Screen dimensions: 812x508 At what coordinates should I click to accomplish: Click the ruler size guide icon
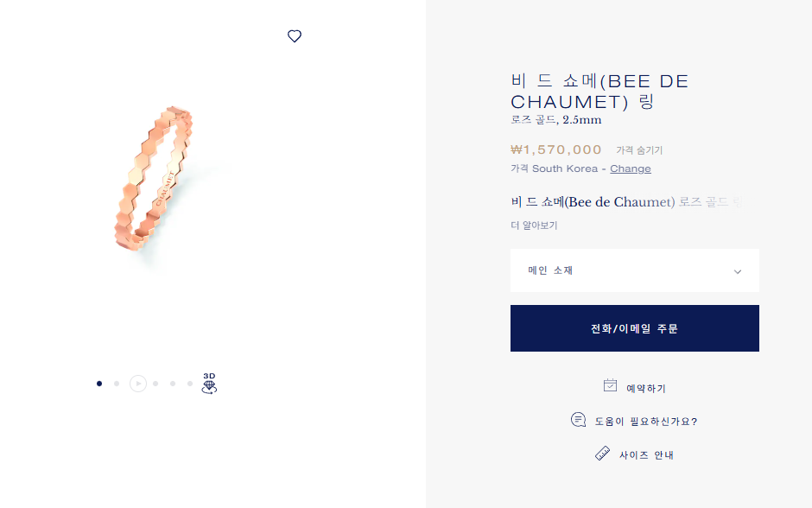[602, 453]
